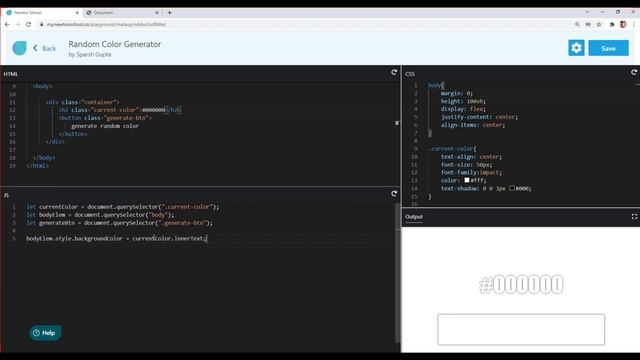Click the browser zoom magnifier icon
640x360 pixels.
577,24
